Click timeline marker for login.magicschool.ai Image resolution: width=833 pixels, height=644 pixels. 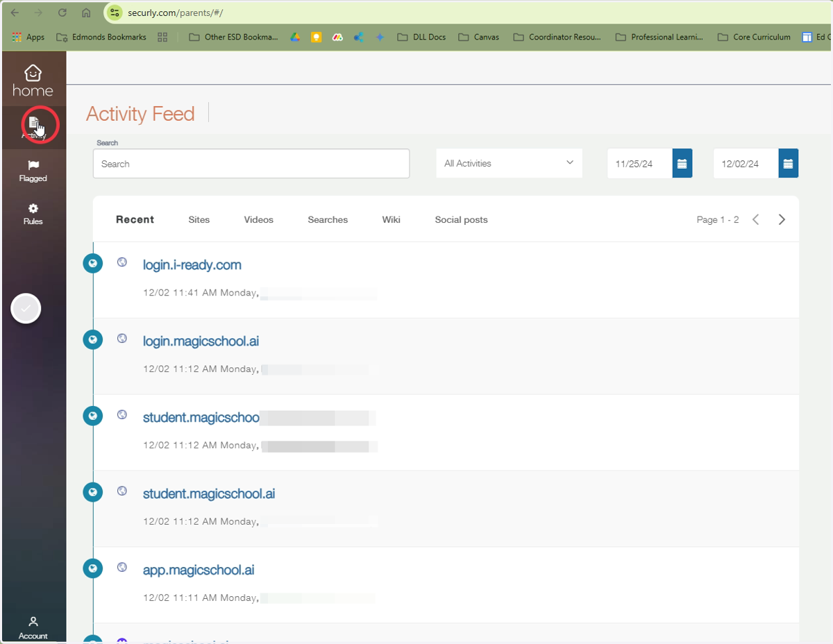pyautogui.click(x=92, y=340)
